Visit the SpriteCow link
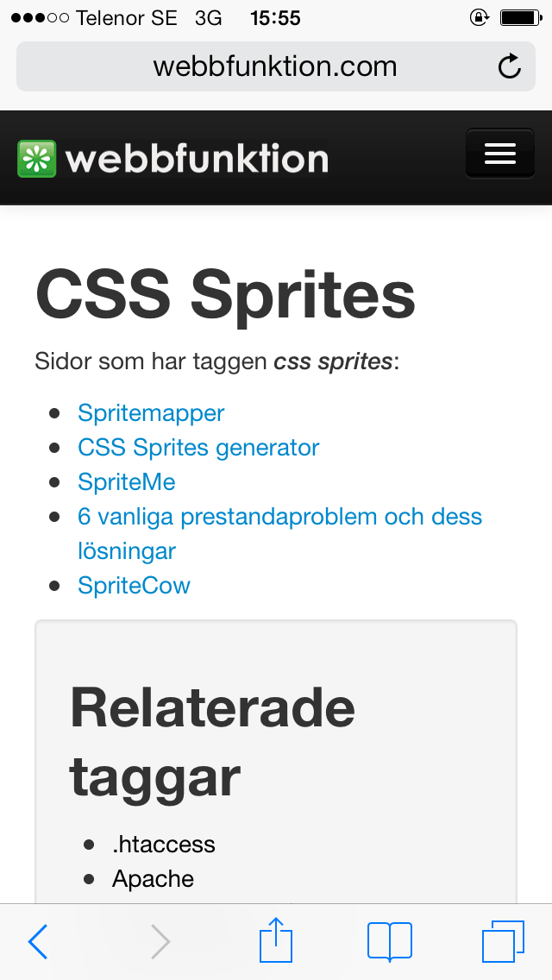 [x=134, y=586]
